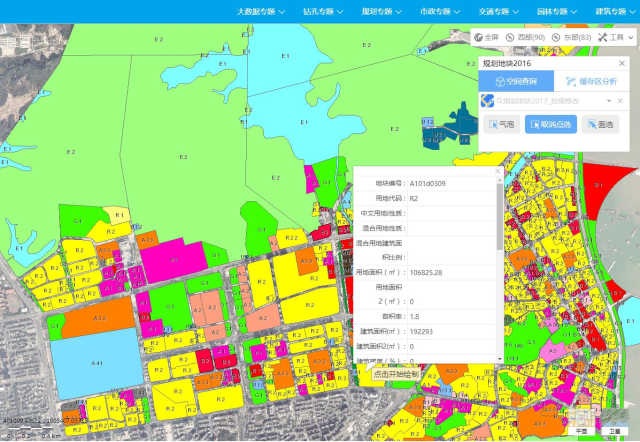
Task: Click the layer icon beside search box
Action: point(487,101)
